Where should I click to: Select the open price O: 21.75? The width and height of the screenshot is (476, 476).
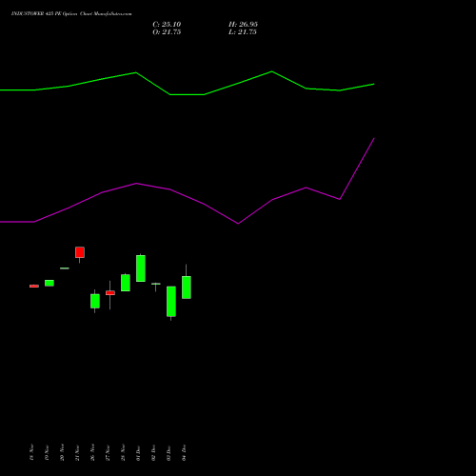click(x=167, y=32)
